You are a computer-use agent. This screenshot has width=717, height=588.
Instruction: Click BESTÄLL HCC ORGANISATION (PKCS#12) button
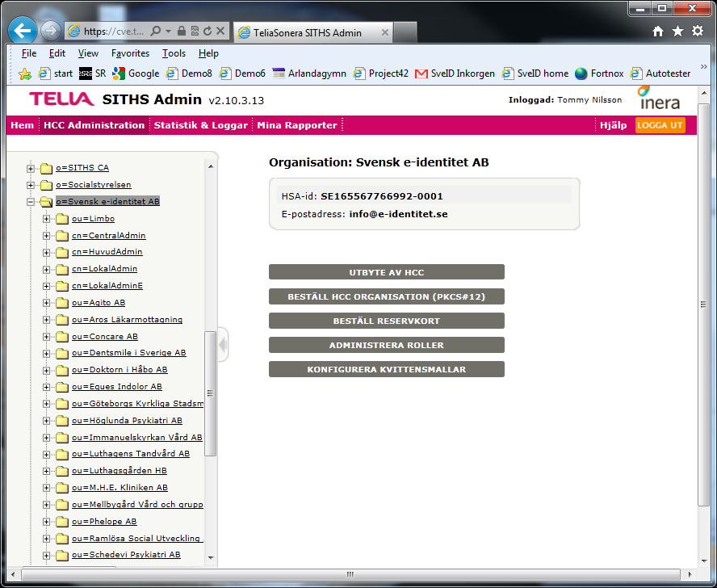pyautogui.click(x=387, y=296)
